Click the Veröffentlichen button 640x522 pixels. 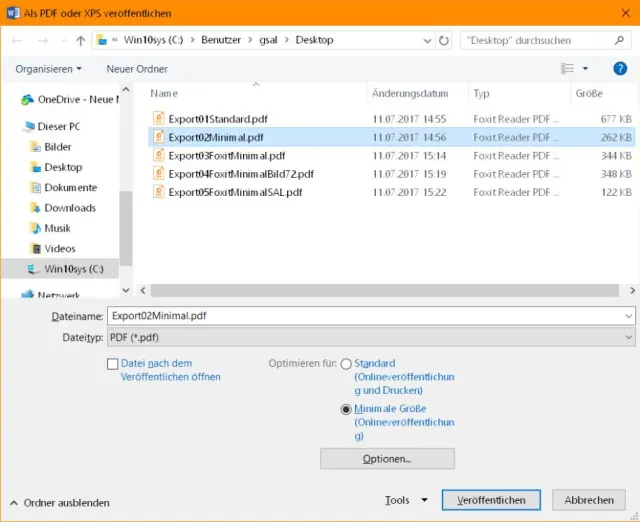[x=491, y=500]
